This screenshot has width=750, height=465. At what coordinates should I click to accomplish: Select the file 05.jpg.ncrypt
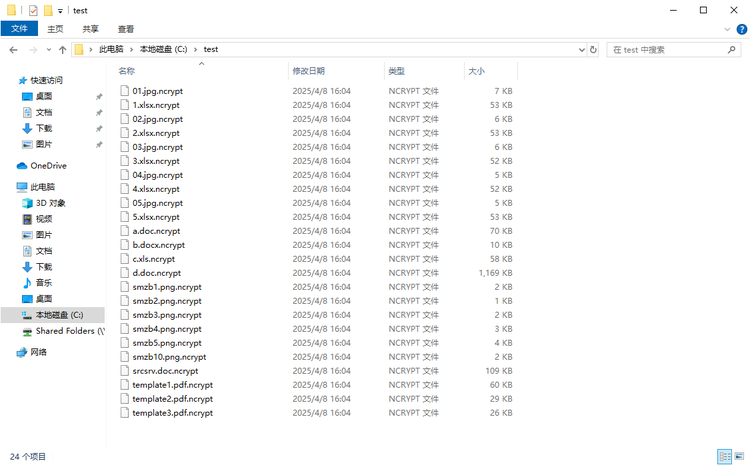click(x=157, y=203)
